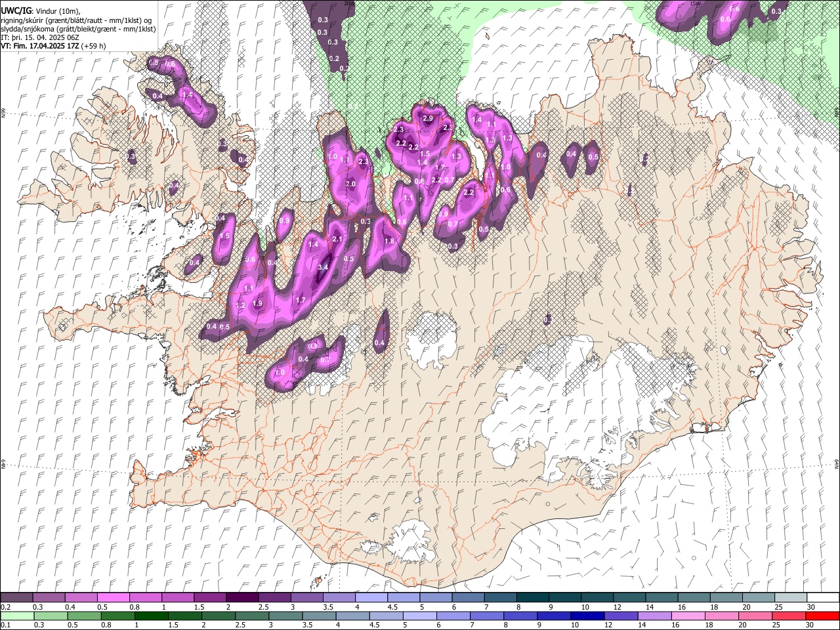
Task: Click the 'rigning/skúrir' legend description line
Action: coord(75,20)
